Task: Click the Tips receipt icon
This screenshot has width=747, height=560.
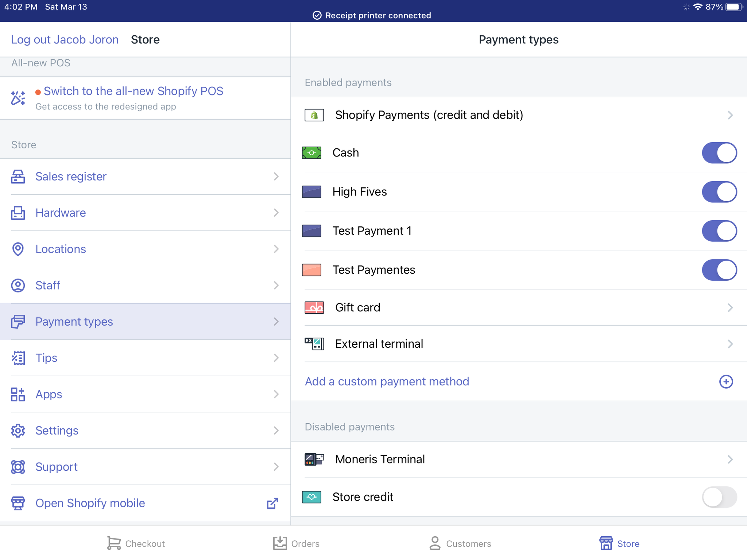Action: [18, 358]
